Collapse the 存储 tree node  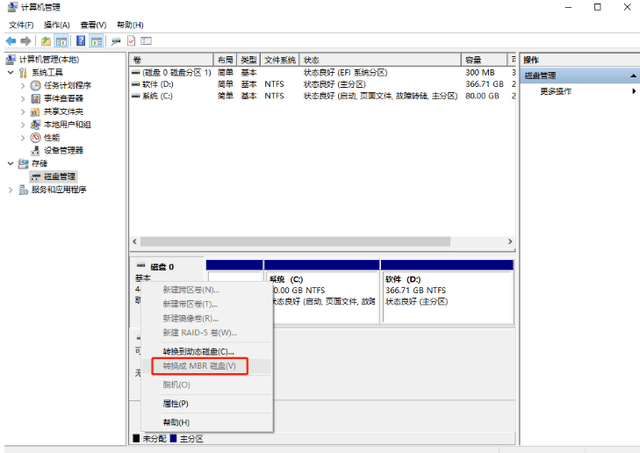11,163
